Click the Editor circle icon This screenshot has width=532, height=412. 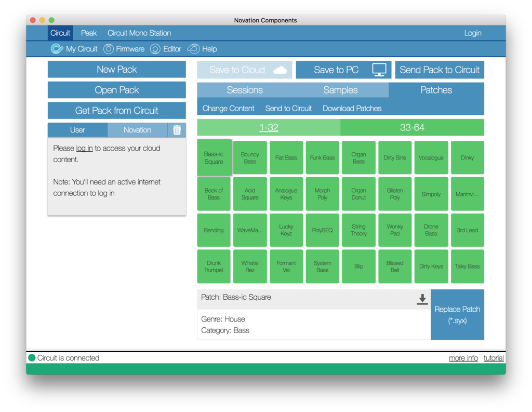point(155,49)
